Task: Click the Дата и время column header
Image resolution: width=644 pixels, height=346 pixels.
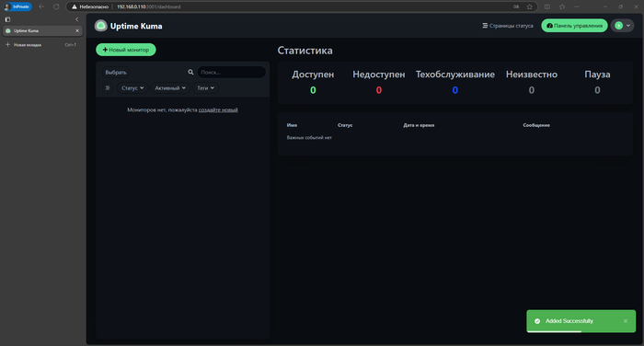Action: [419, 125]
